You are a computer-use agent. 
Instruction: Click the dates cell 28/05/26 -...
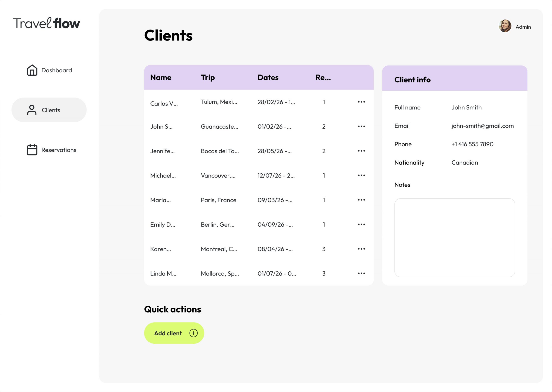[274, 151]
